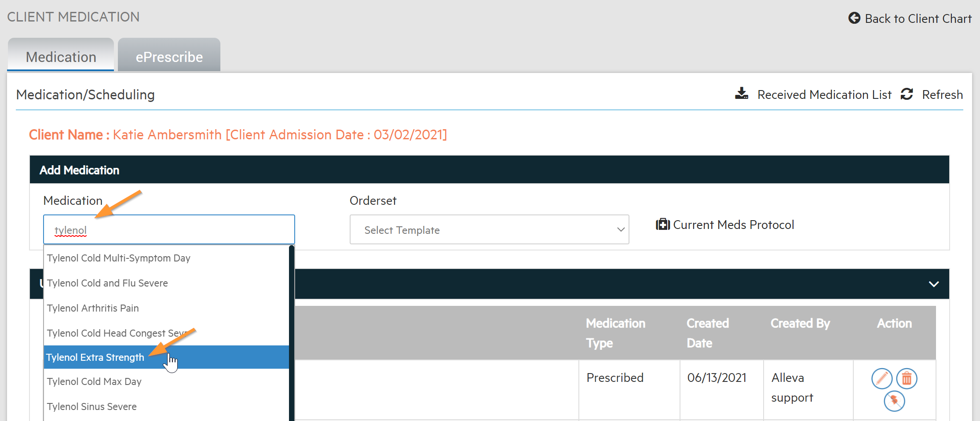
Task: Switch to the ePrescribe tab
Action: pos(169,56)
